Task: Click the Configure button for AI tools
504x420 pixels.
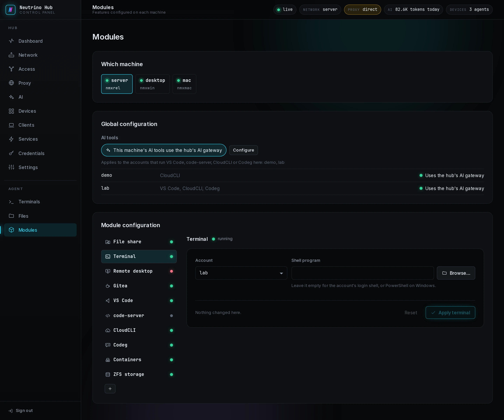Action: tap(243, 150)
